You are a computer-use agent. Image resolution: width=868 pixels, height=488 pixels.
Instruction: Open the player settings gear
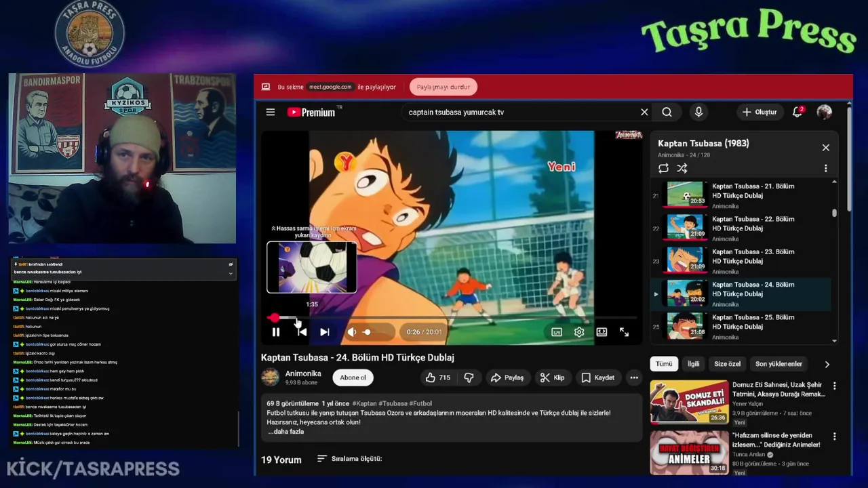[579, 332]
